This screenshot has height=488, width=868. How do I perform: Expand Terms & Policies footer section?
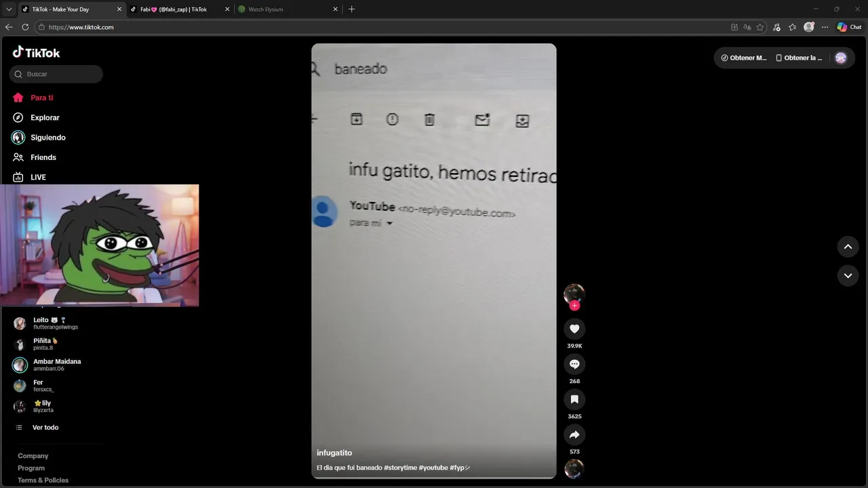[x=43, y=481]
